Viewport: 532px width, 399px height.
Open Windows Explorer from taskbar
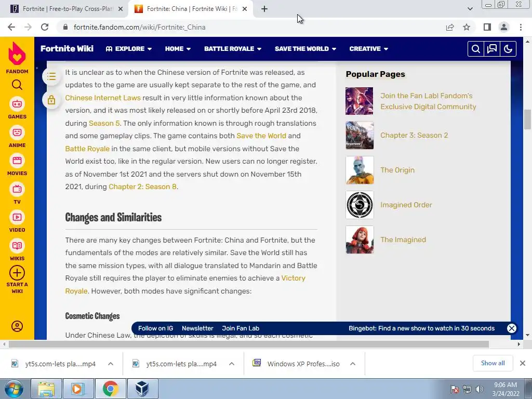click(46, 389)
